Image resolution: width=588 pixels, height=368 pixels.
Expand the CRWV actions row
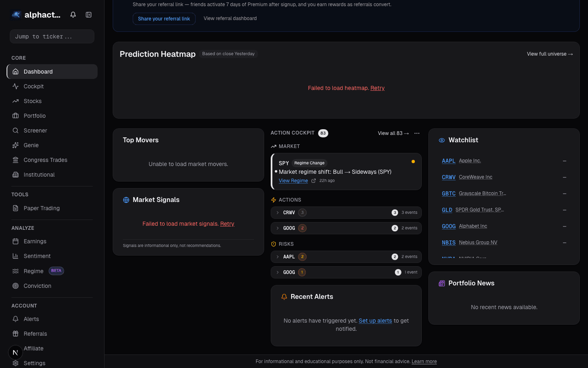point(278,213)
